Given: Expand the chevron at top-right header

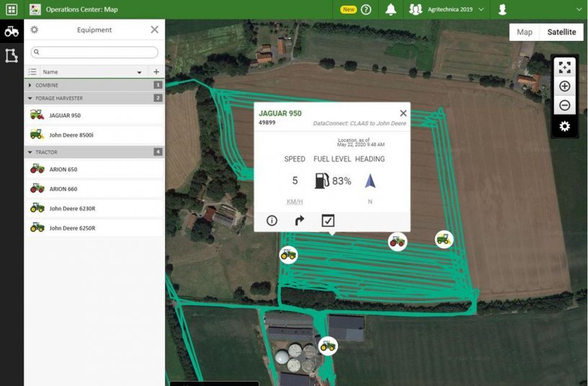Looking at the screenshot, I should pyautogui.click(x=579, y=9).
